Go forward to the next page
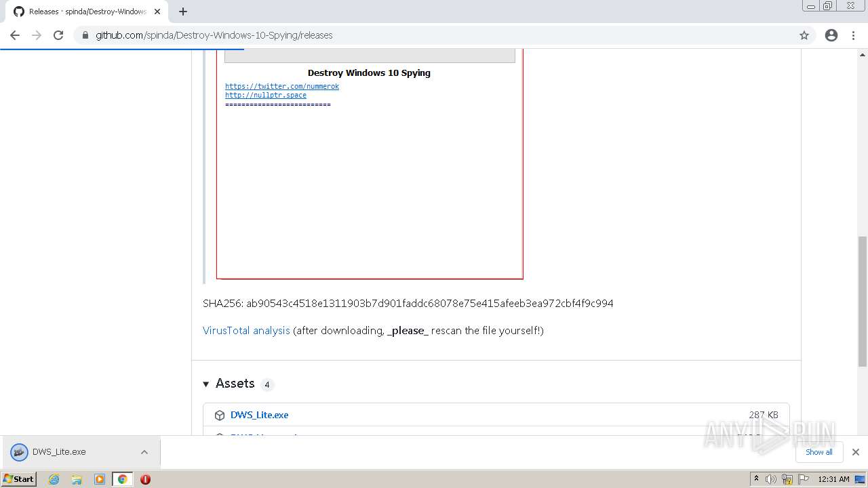This screenshot has height=488, width=868. [37, 35]
